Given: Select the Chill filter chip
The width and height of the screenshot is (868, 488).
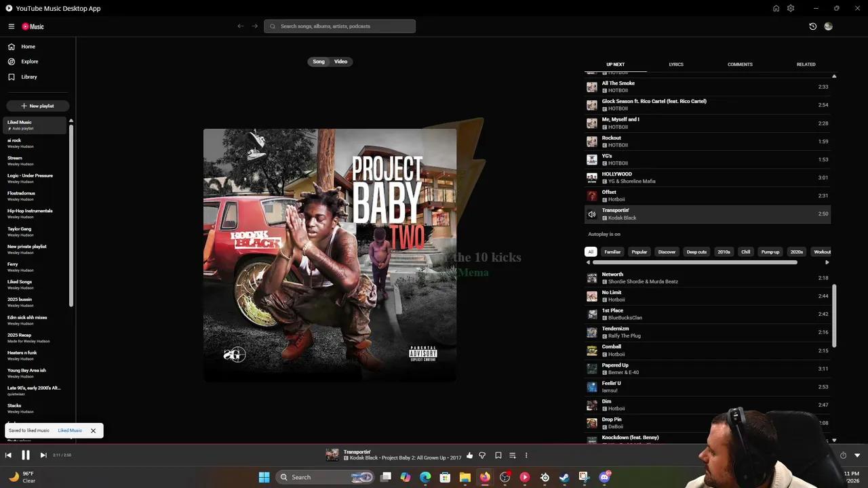Looking at the screenshot, I should click(746, 252).
